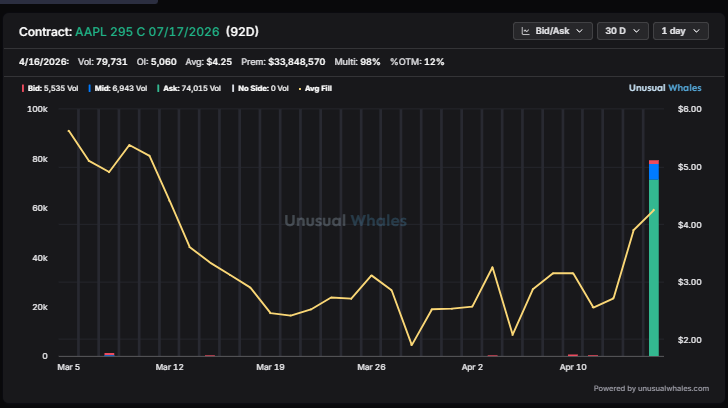Click the 100k volume axis label

38,109
